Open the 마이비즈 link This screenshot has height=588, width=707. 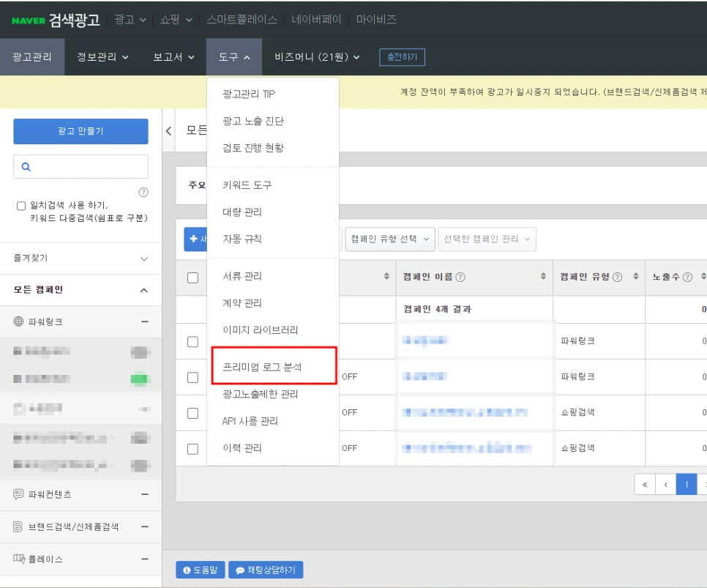(x=376, y=20)
